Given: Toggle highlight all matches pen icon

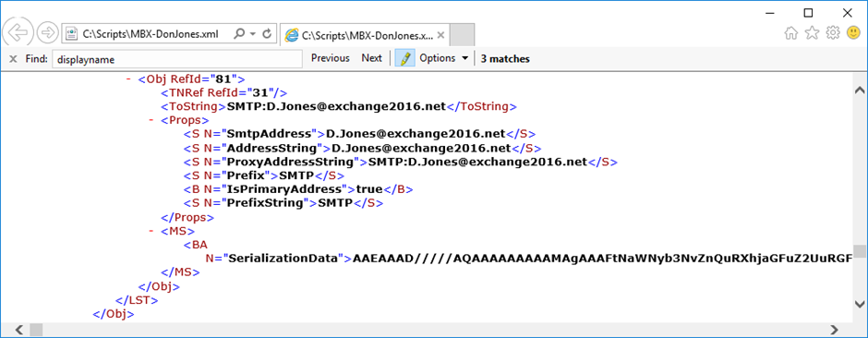Looking at the screenshot, I should tap(404, 58).
